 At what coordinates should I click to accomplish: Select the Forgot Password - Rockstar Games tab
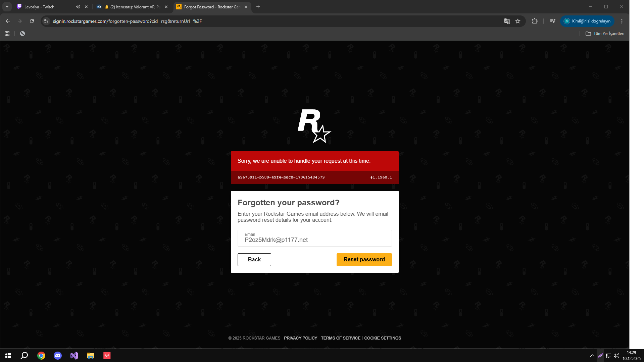point(212,7)
